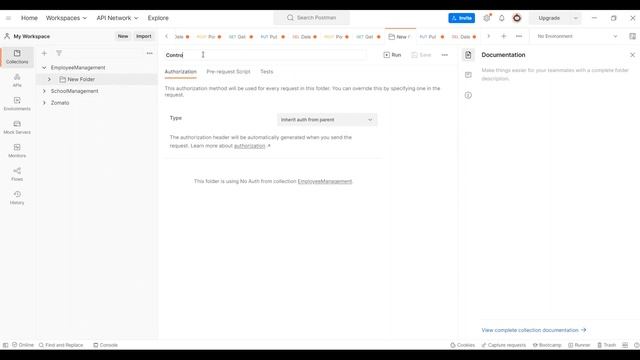Viewport: 640px width, 360px height.
Task: Open the Workspaces dropdown
Action: (66, 18)
